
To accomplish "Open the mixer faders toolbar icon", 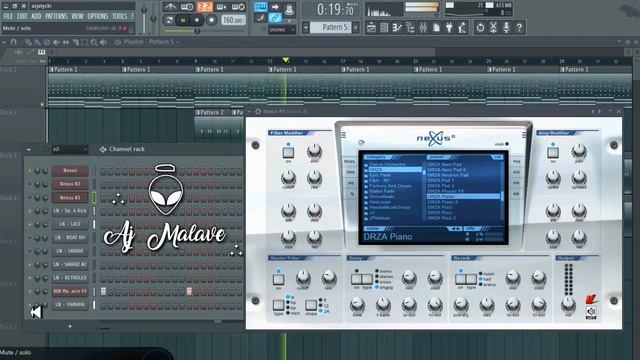I will point(423,27).
